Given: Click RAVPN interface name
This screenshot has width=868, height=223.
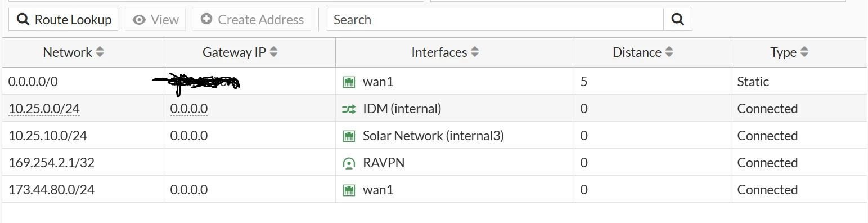Looking at the screenshot, I should 384,163.
